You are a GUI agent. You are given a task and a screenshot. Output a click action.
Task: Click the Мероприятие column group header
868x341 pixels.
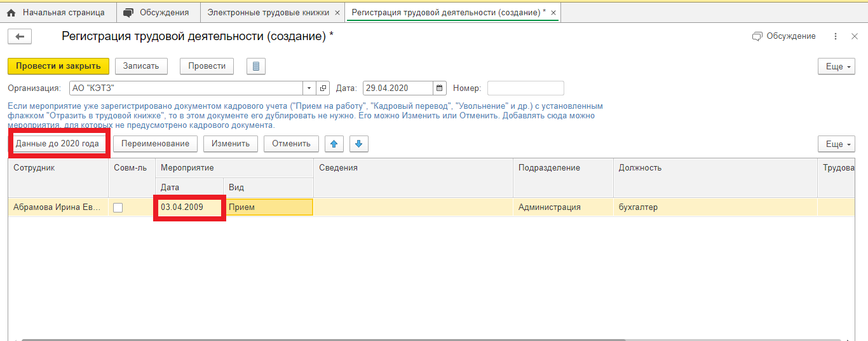(234, 168)
